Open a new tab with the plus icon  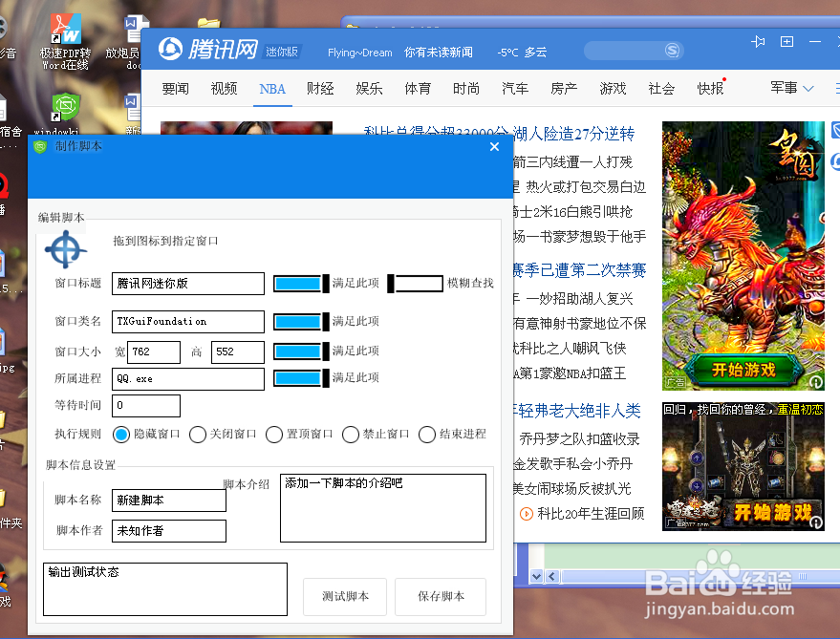click(x=786, y=42)
